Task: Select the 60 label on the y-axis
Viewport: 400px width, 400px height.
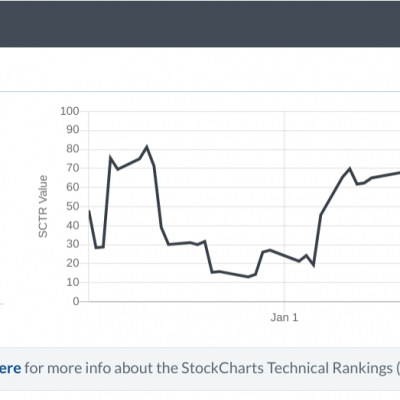Action: [73, 187]
